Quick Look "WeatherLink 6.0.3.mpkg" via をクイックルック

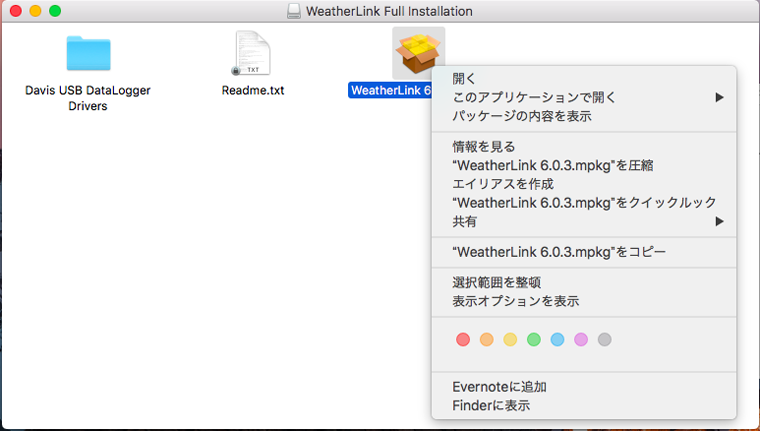(584, 203)
